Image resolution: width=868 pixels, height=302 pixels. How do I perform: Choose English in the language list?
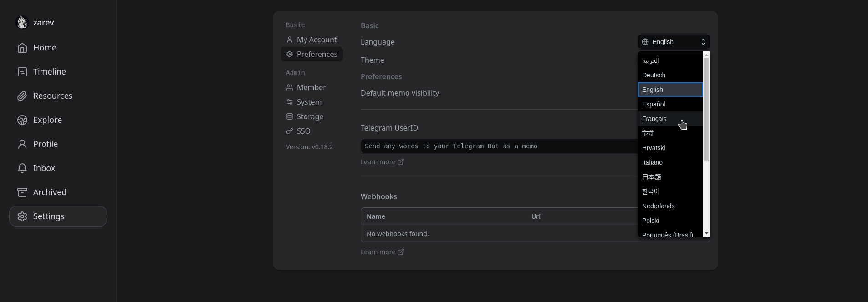[670, 90]
